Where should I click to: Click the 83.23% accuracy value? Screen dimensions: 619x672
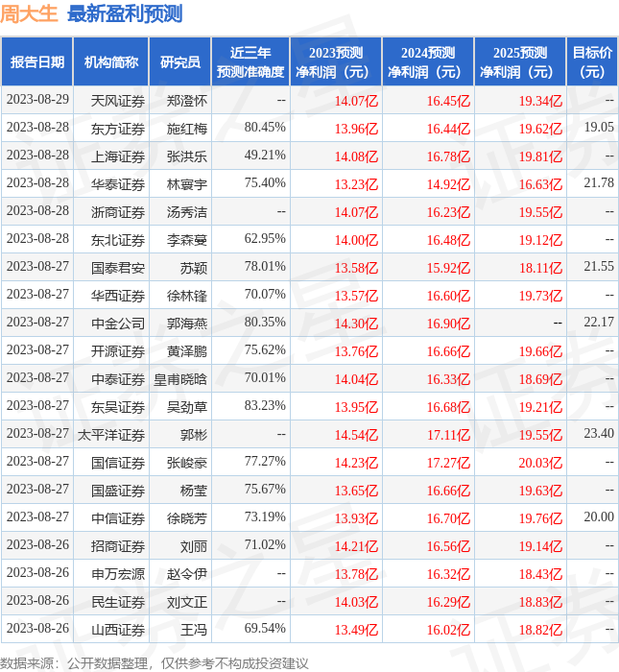265,406
